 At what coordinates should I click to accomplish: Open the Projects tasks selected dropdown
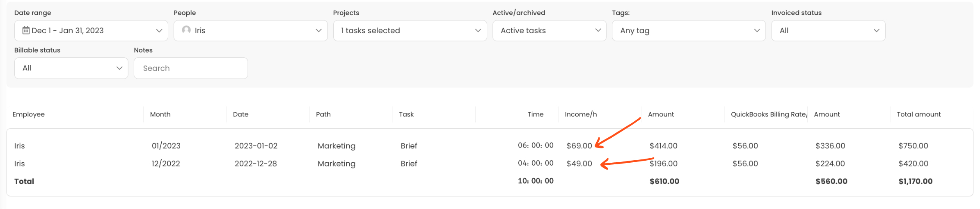click(410, 31)
